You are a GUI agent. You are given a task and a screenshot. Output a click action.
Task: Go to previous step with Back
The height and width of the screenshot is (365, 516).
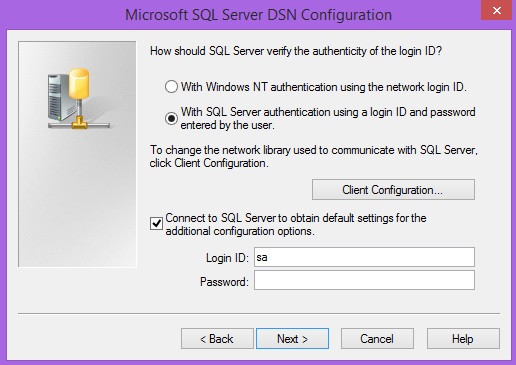[x=217, y=339]
